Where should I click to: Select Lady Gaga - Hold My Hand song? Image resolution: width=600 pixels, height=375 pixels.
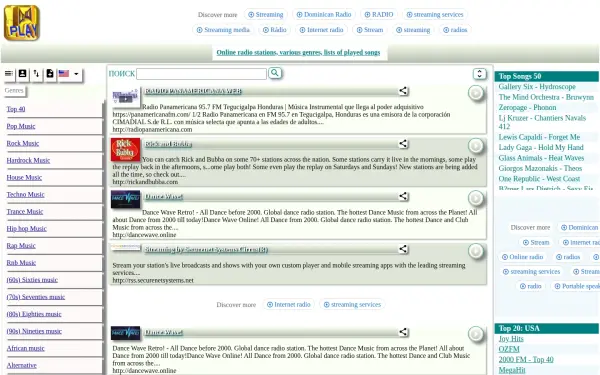[541, 147]
